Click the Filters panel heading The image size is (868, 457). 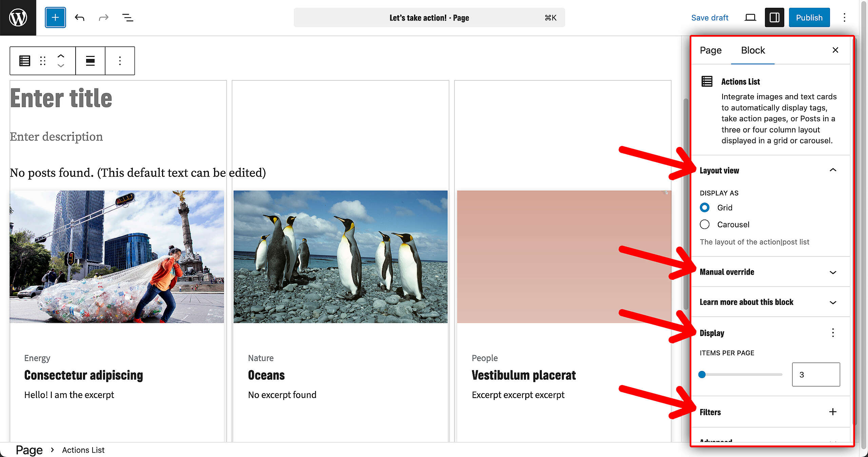pos(710,412)
